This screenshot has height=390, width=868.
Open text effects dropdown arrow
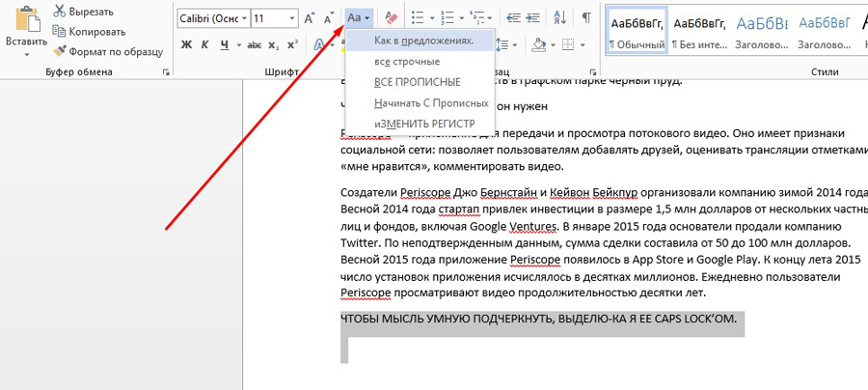click(332, 44)
